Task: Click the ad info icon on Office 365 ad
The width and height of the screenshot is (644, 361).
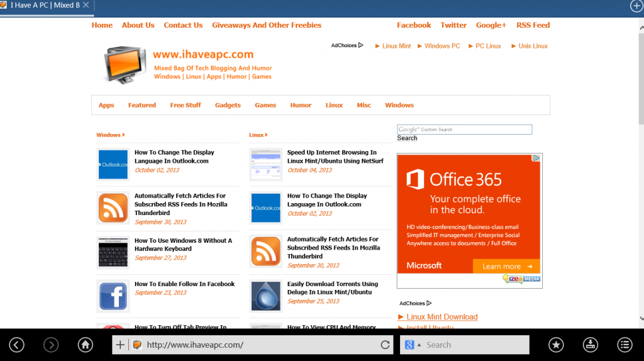Action: point(536,158)
